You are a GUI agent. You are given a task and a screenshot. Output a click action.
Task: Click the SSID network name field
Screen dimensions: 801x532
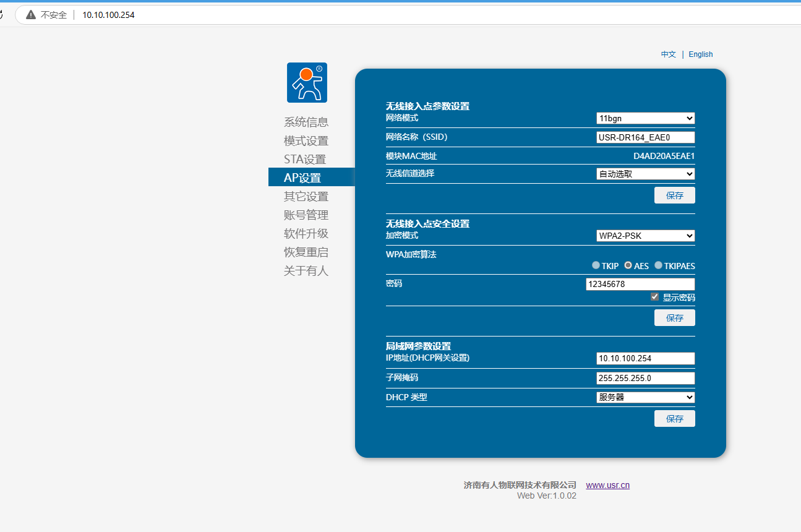coord(645,137)
